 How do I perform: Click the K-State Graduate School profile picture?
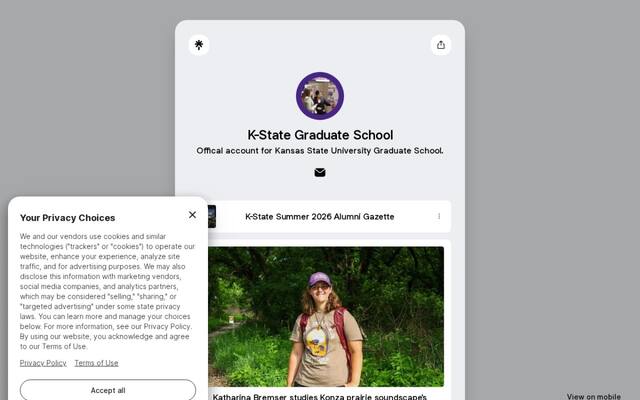coord(320,96)
